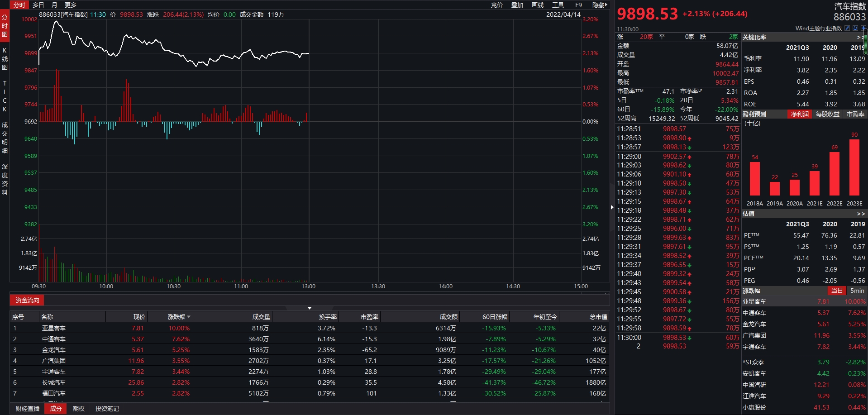Click the bell alert icon under 886033
The image size is (868, 415).
point(855,28)
